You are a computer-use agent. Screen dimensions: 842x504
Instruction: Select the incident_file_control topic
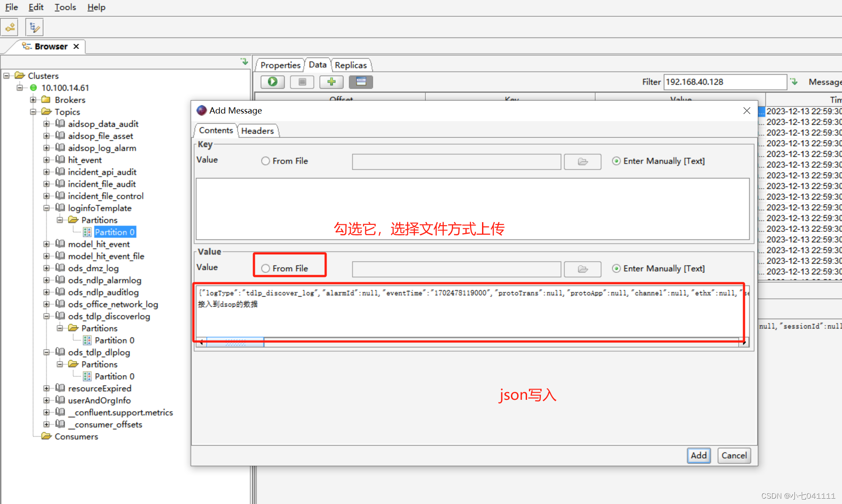point(106,196)
